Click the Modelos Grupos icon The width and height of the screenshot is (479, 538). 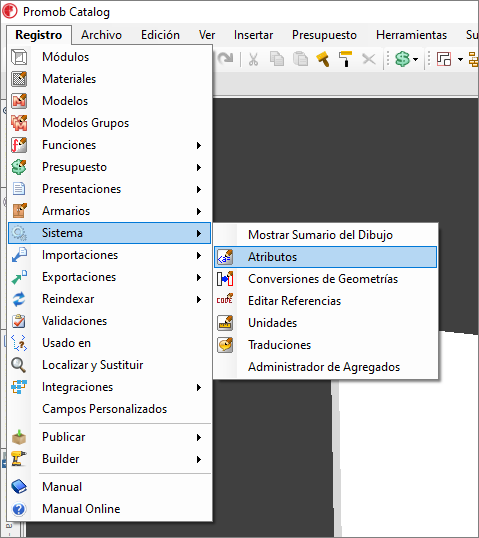coord(19,123)
